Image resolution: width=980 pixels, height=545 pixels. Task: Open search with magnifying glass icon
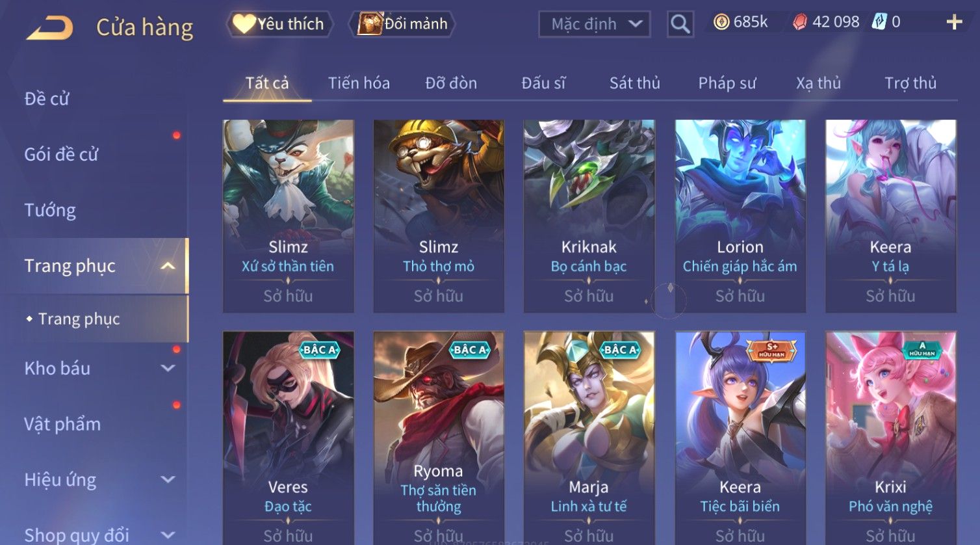pyautogui.click(x=680, y=24)
